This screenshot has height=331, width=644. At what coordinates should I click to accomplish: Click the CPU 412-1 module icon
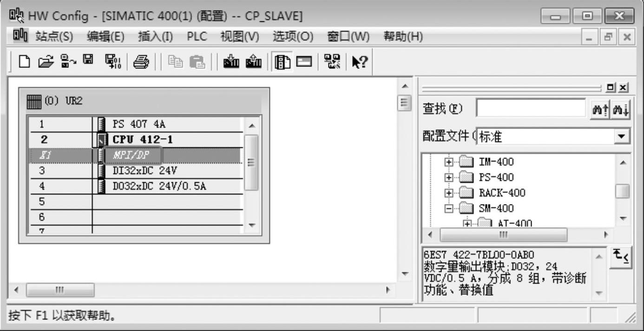102,139
